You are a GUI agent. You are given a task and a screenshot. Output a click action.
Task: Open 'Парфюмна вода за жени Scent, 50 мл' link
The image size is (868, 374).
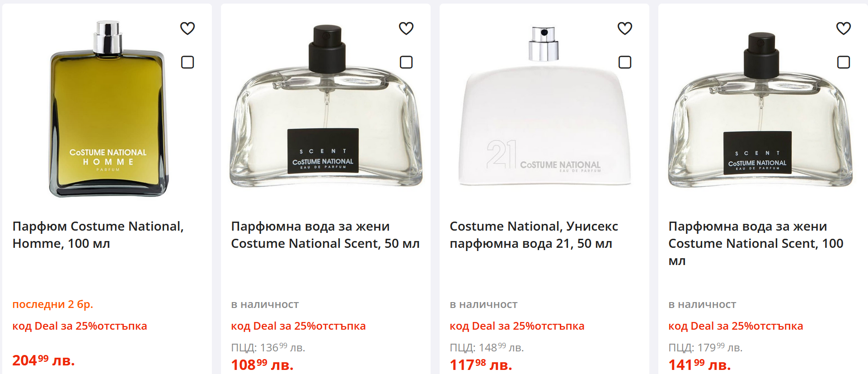coord(325,235)
